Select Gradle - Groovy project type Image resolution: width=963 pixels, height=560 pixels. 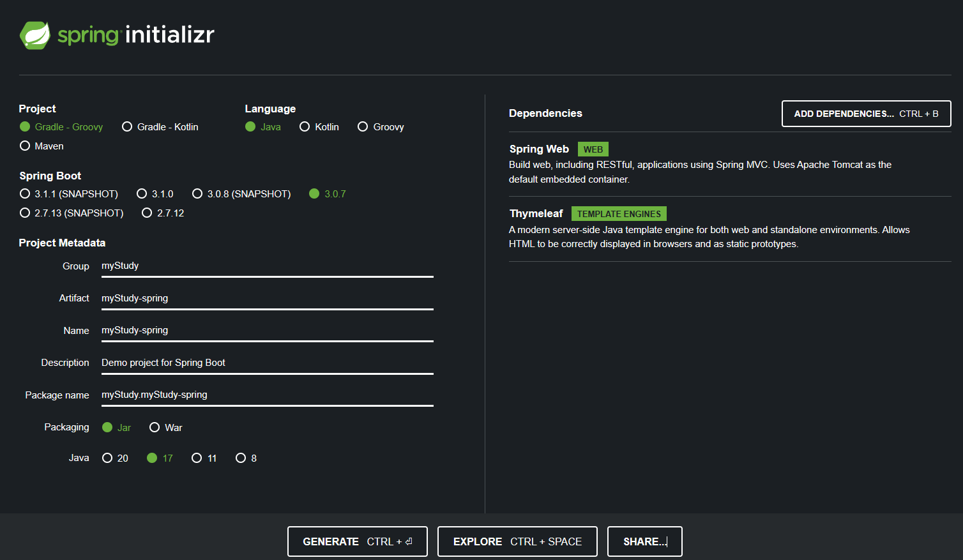pos(61,127)
